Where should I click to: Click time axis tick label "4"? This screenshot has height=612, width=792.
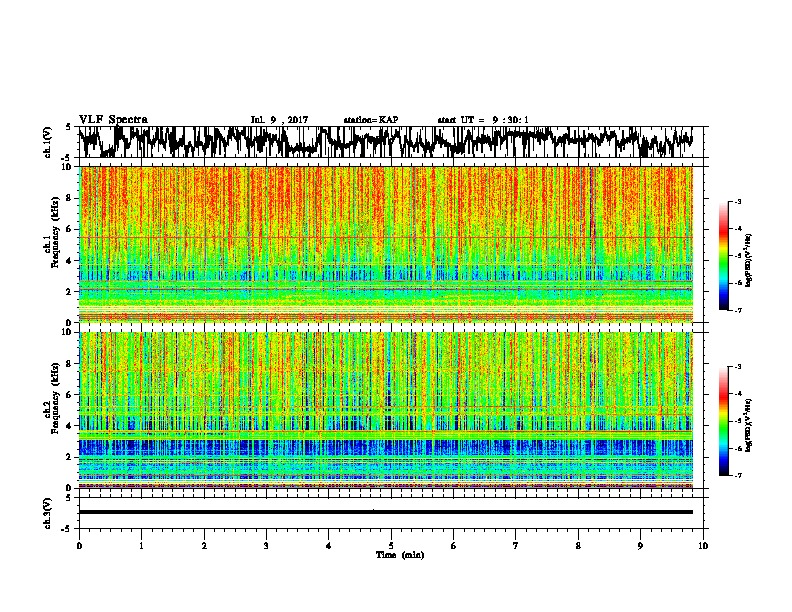(329, 545)
